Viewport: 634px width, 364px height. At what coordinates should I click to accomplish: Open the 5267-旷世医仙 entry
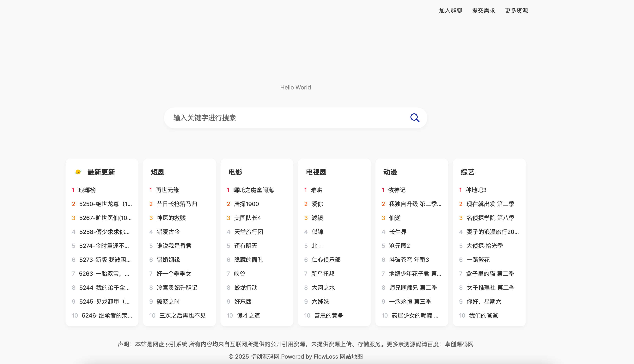click(x=106, y=218)
